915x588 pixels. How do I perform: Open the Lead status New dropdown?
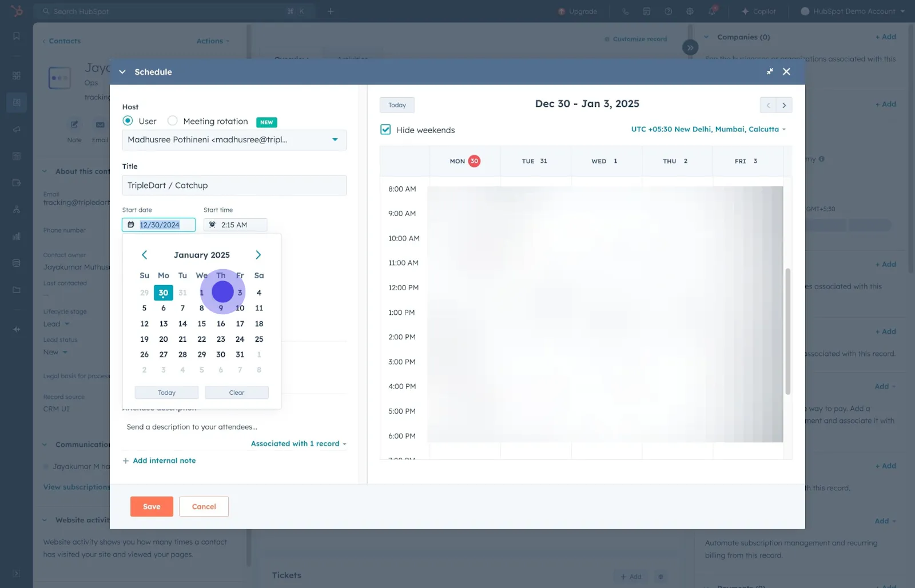(55, 352)
